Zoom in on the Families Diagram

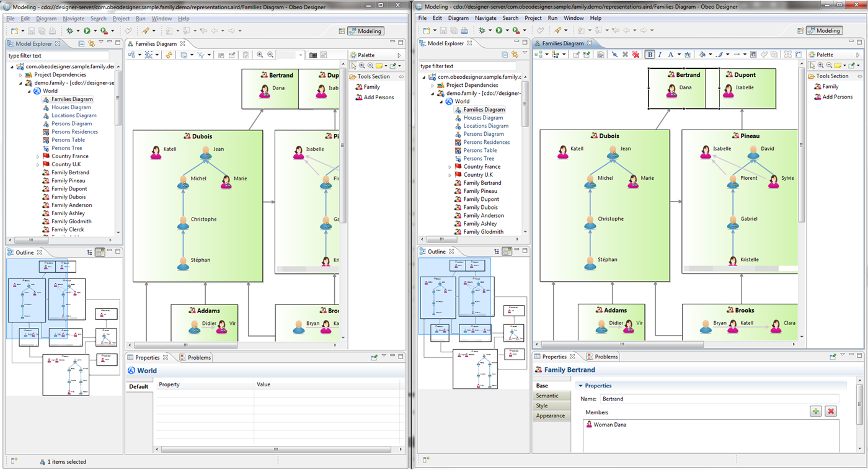tap(260, 54)
